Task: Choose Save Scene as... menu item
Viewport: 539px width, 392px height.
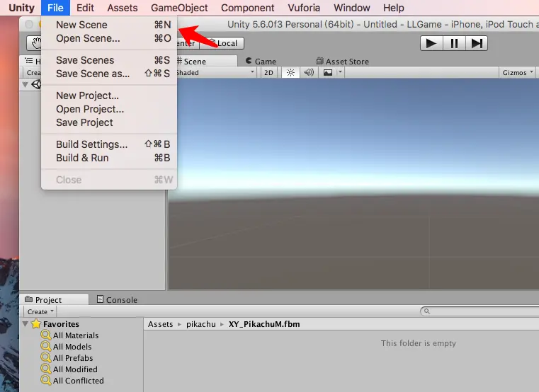Action: [x=109, y=74]
